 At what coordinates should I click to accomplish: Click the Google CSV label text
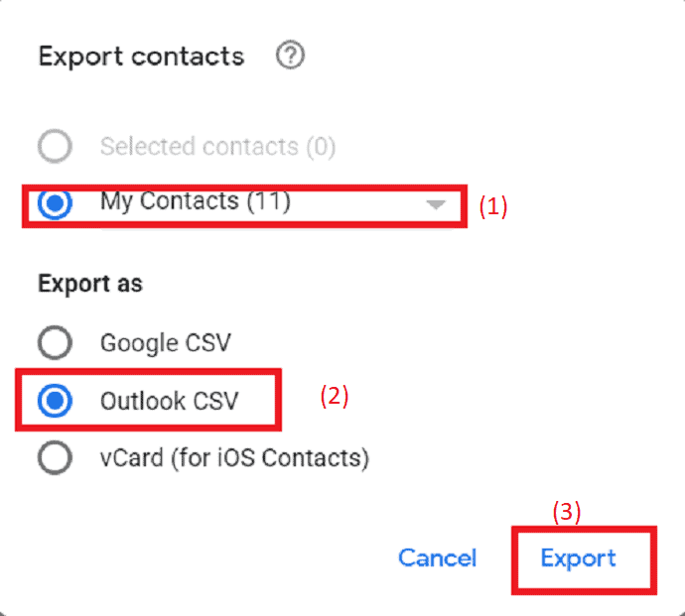click(166, 342)
